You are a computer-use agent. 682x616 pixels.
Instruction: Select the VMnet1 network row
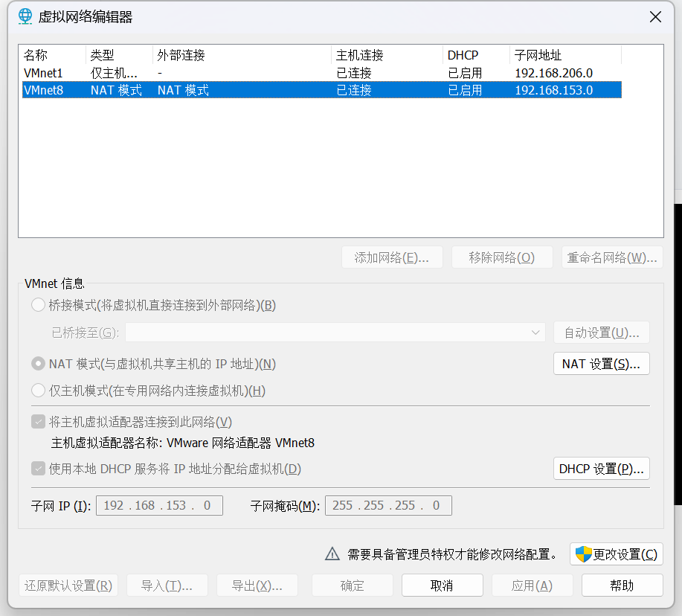322,73
